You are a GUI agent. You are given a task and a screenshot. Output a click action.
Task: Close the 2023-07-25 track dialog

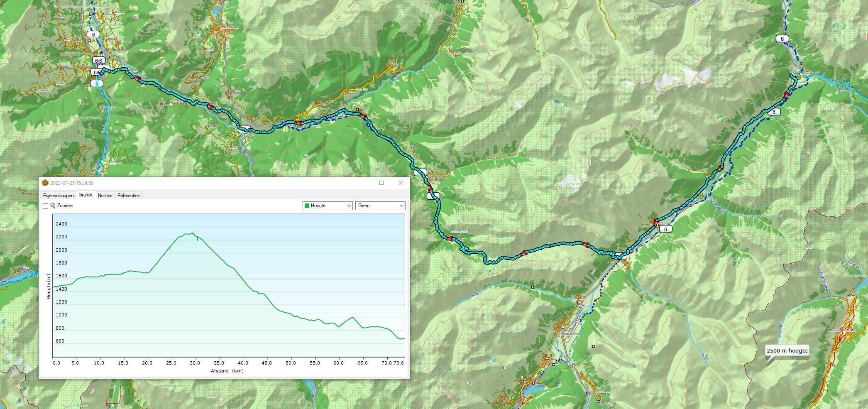coord(401,183)
